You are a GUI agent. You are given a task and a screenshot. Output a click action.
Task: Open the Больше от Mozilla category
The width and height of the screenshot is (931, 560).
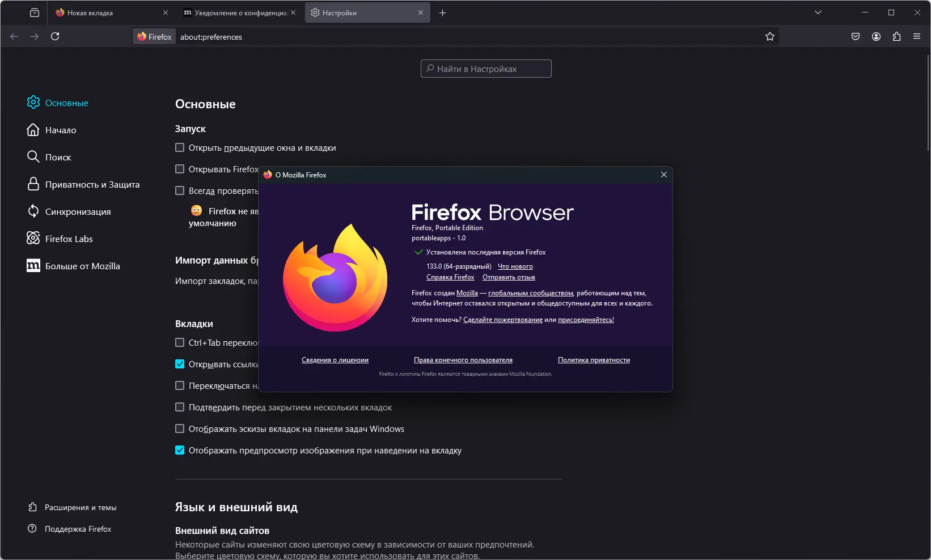pyautogui.click(x=74, y=266)
